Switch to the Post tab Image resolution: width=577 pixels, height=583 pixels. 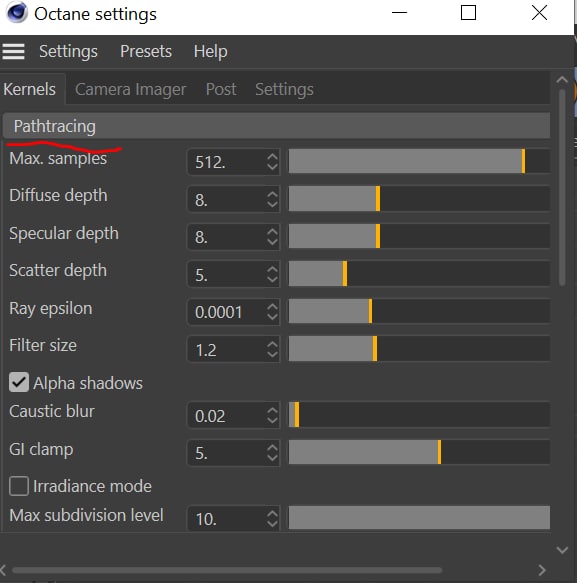click(221, 89)
